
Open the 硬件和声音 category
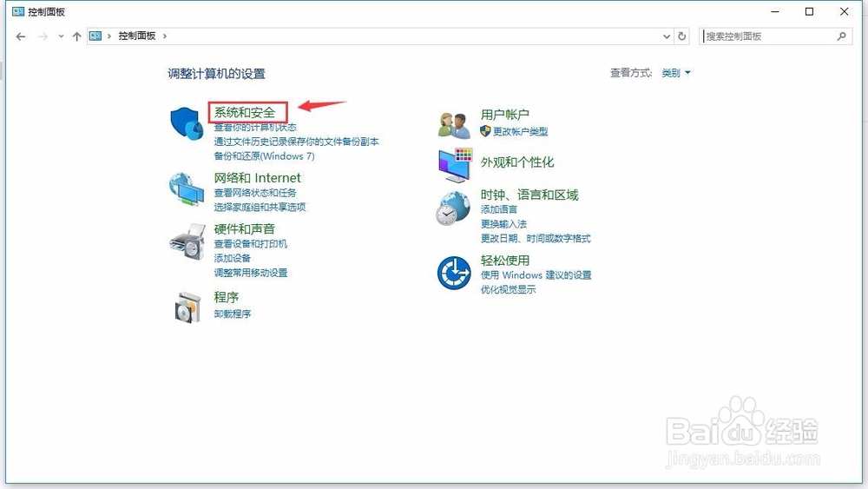(244, 228)
